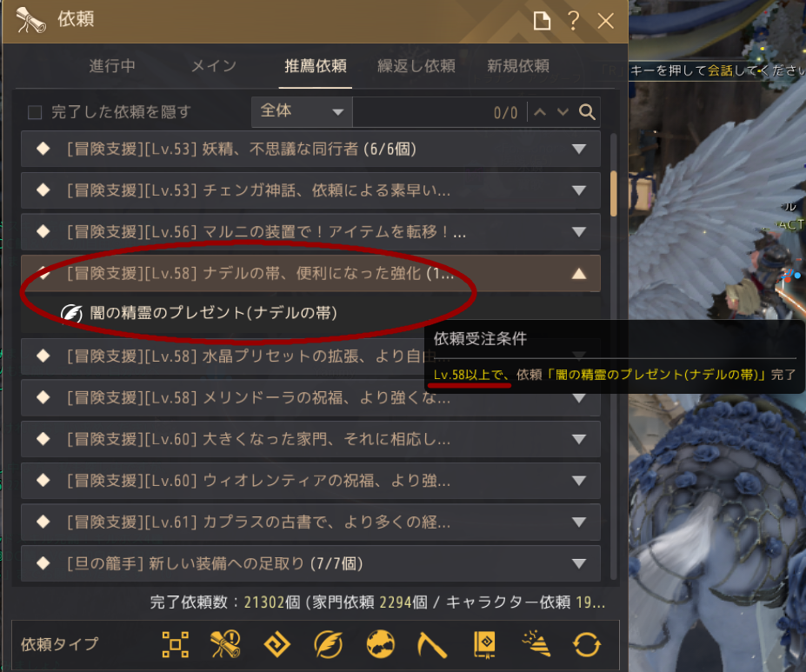Switch to the 繰返し依頼 tab
The image size is (806, 672).
pos(416,66)
